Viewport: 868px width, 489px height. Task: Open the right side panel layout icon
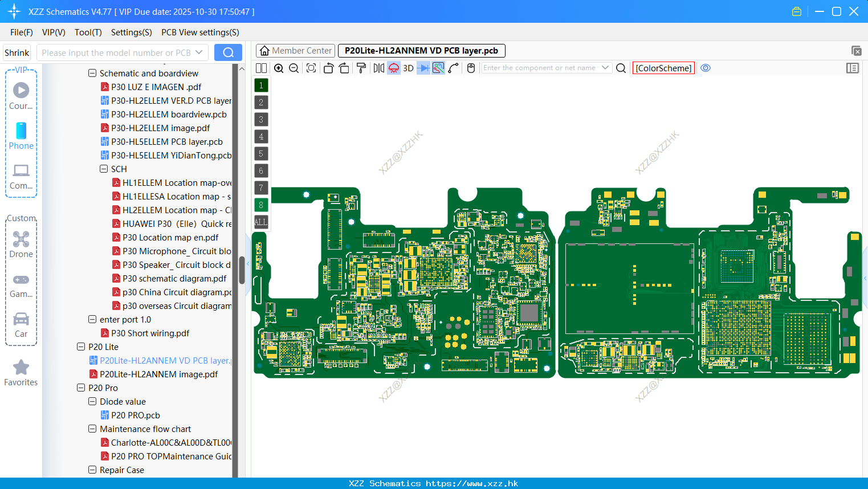tap(853, 68)
